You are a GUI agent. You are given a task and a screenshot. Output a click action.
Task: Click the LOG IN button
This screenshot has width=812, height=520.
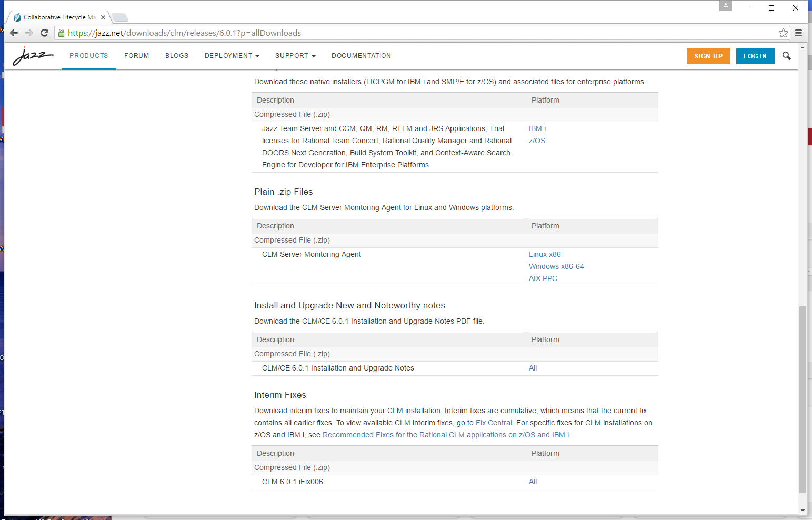755,56
